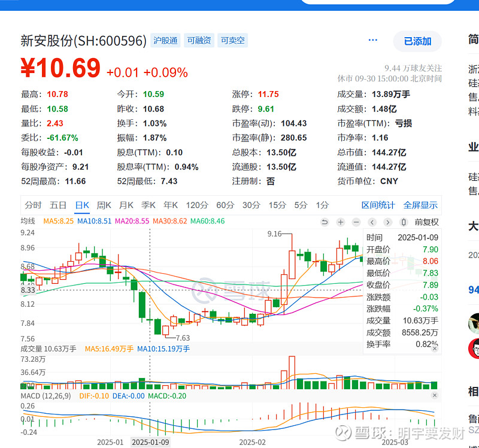Switch to the 15分 interval tab
This screenshot has width=479, height=448.
277,205
